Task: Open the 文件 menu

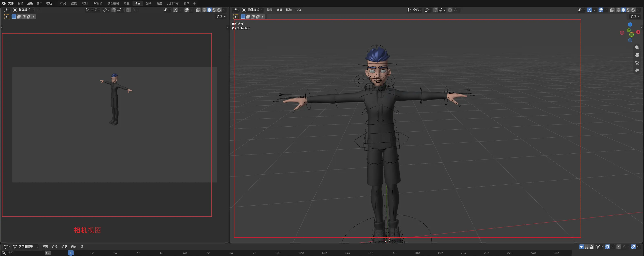Action: point(11,3)
